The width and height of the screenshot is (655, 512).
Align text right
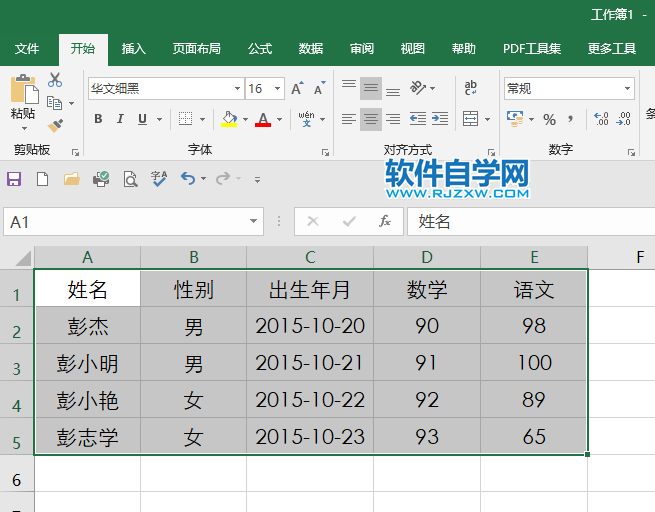pos(393,119)
